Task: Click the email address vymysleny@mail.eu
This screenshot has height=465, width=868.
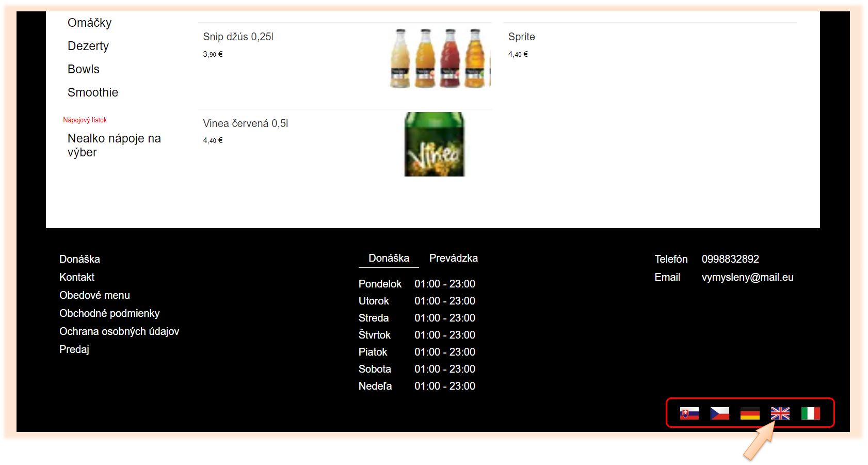Action: pyautogui.click(x=747, y=277)
